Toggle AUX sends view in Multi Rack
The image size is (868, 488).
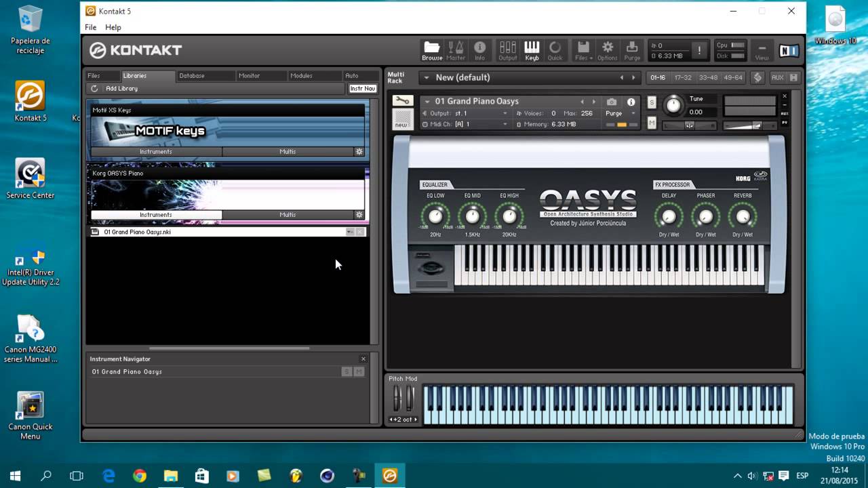pos(777,78)
